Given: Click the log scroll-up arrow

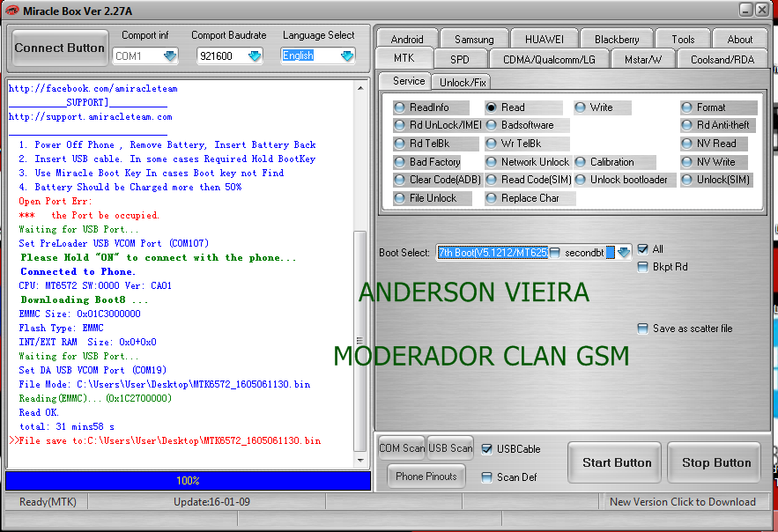Looking at the screenshot, I should tap(360, 88).
